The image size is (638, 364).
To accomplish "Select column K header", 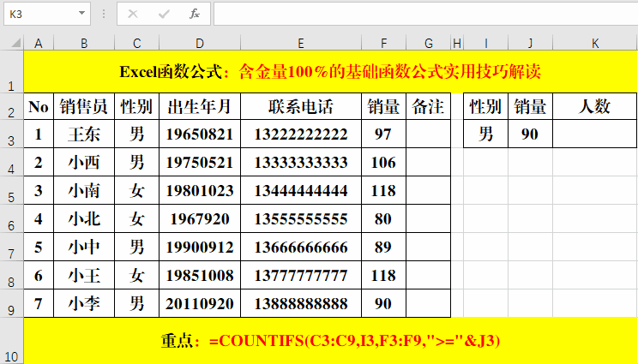I will (x=595, y=43).
